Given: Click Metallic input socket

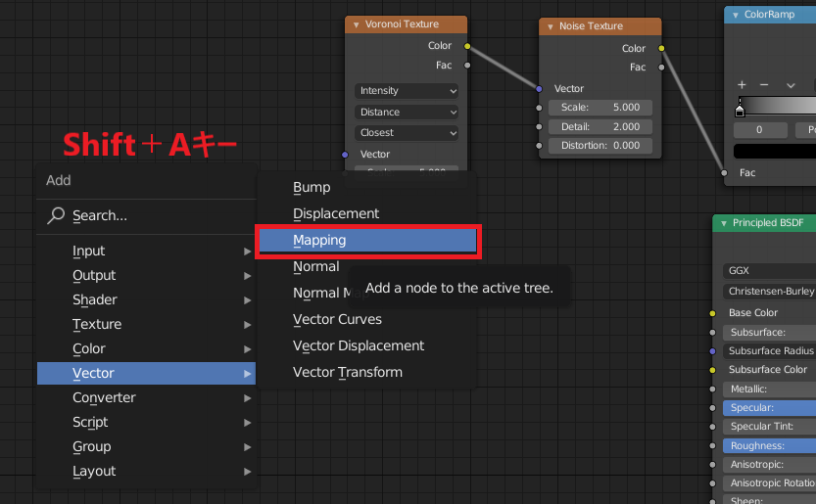Looking at the screenshot, I should pos(713,389).
